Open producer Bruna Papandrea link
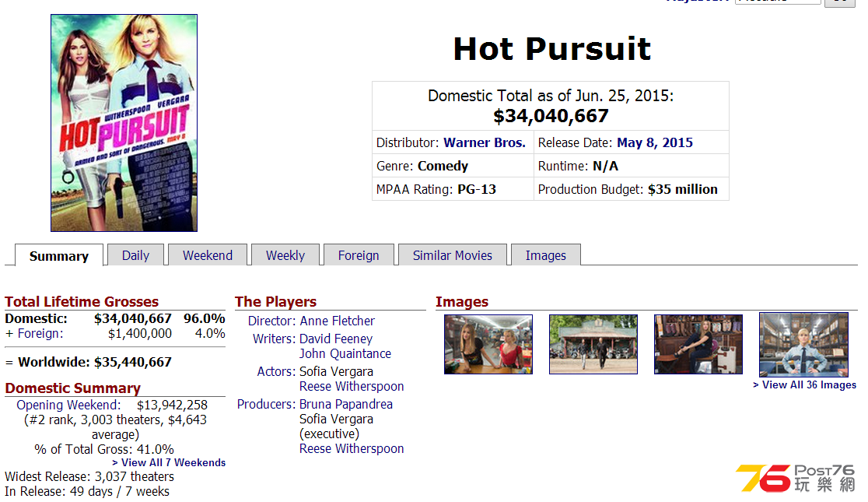The width and height of the screenshot is (868, 502). pyautogui.click(x=345, y=404)
